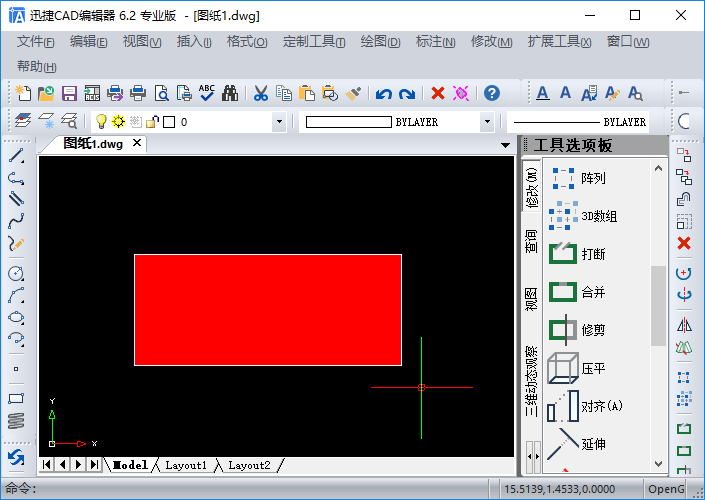Open a drawing with the Open folder icon
Viewport: 705px width, 500px height.
[46, 93]
